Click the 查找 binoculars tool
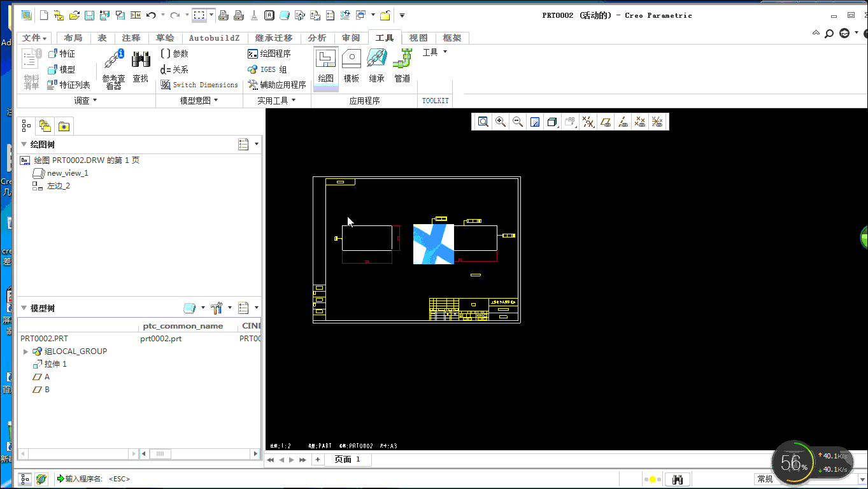Image resolution: width=868 pixels, height=489 pixels. pyautogui.click(x=140, y=67)
